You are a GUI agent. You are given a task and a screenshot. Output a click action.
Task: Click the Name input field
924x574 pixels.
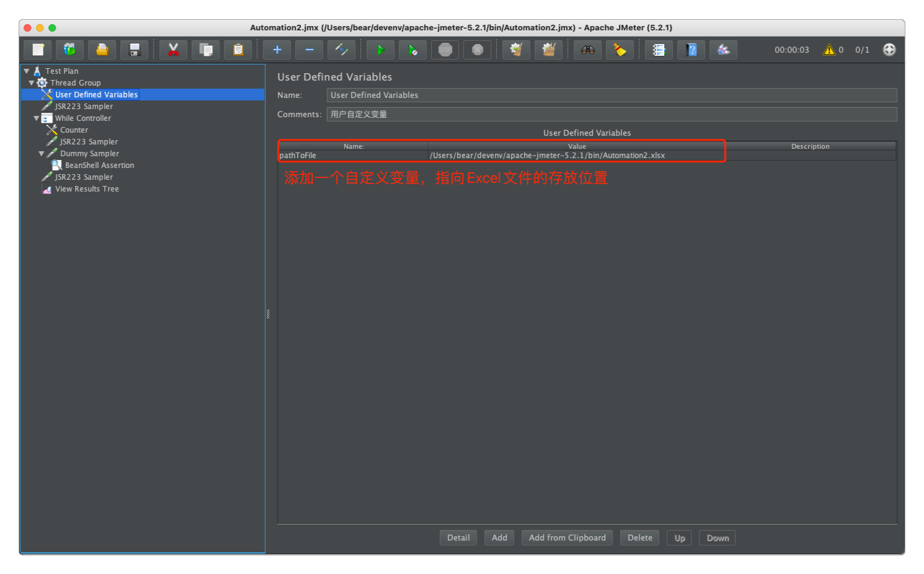point(611,95)
